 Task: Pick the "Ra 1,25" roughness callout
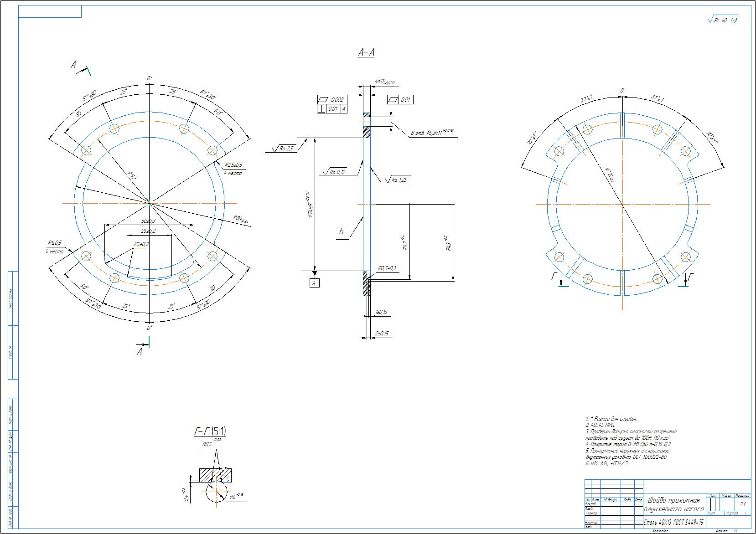(399, 180)
